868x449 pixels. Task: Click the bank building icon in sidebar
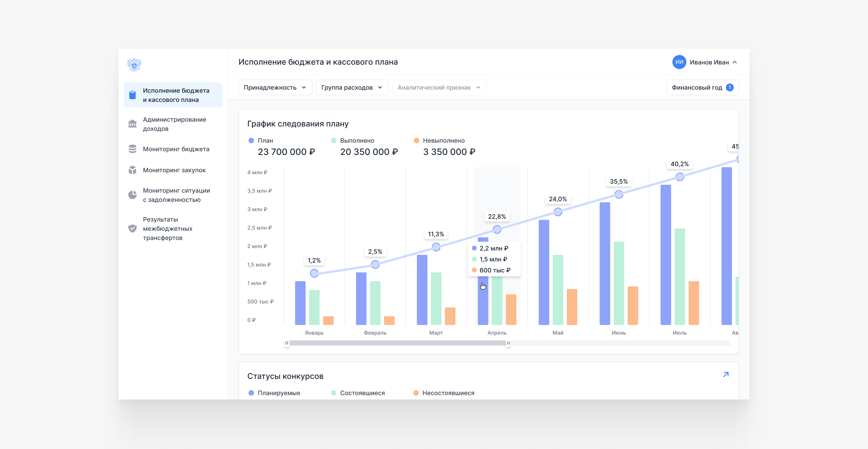pos(132,124)
